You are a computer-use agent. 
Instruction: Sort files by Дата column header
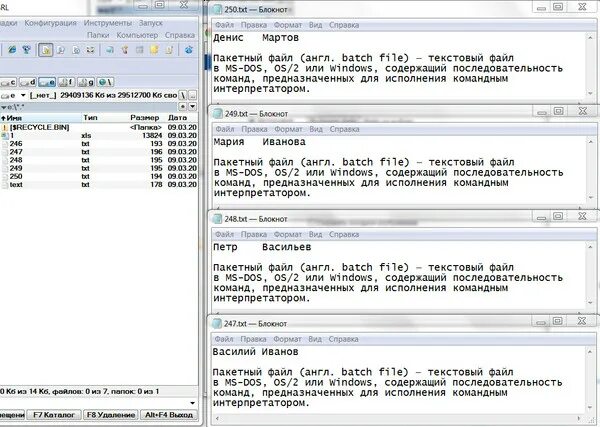tap(177, 117)
